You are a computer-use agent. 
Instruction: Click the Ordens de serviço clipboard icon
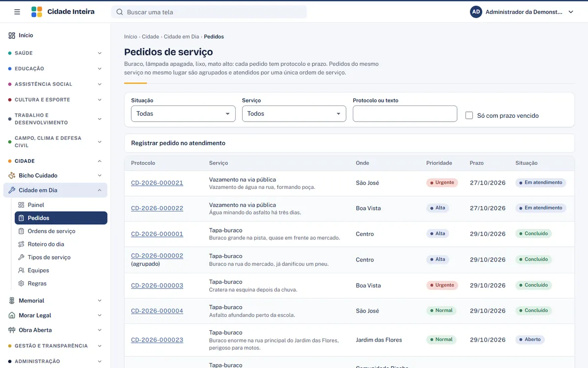pos(21,231)
